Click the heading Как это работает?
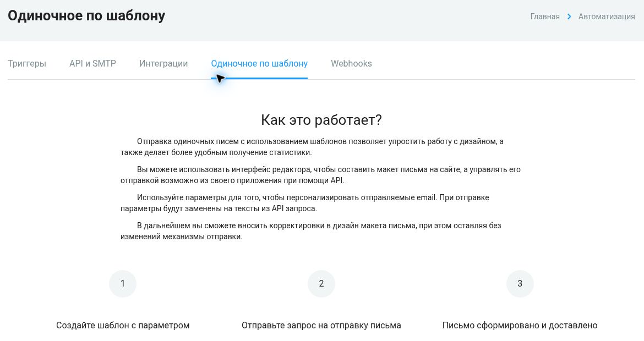Viewport: 644px width, 341px height. pyautogui.click(x=321, y=120)
